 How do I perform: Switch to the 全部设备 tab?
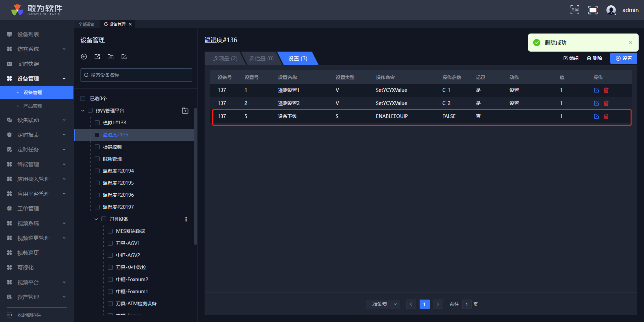(x=87, y=24)
